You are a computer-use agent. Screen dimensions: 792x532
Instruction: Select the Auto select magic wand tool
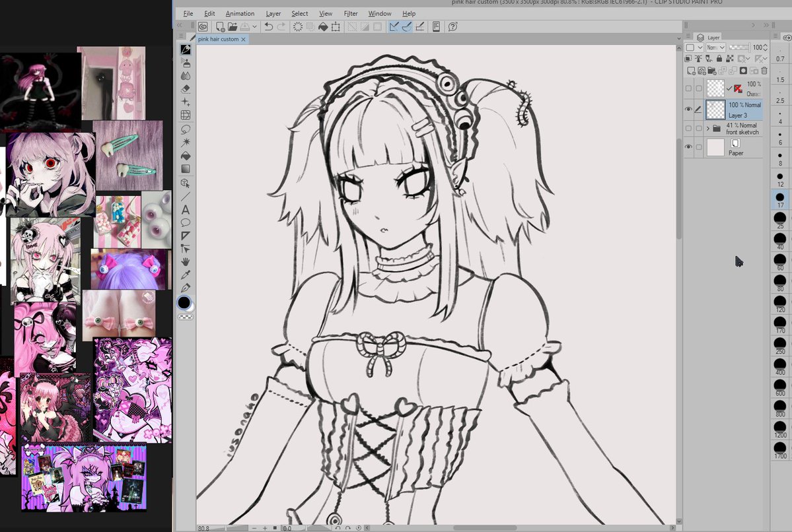point(186,143)
